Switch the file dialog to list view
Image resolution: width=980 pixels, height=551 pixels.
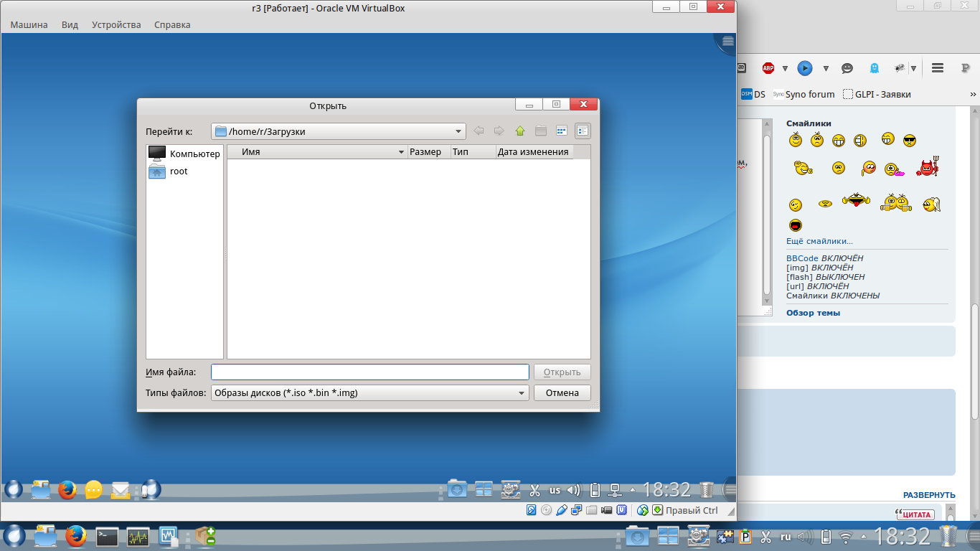(x=562, y=131)
